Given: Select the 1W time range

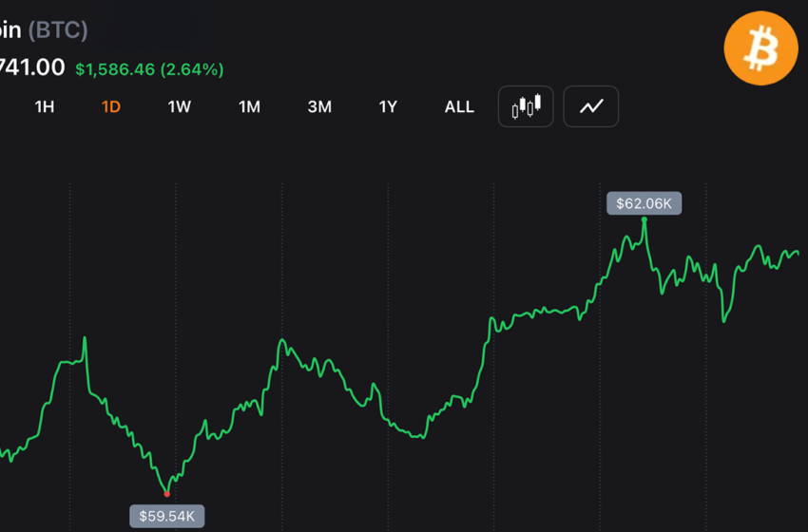Looking at the screenshot, I should (180, 106).
